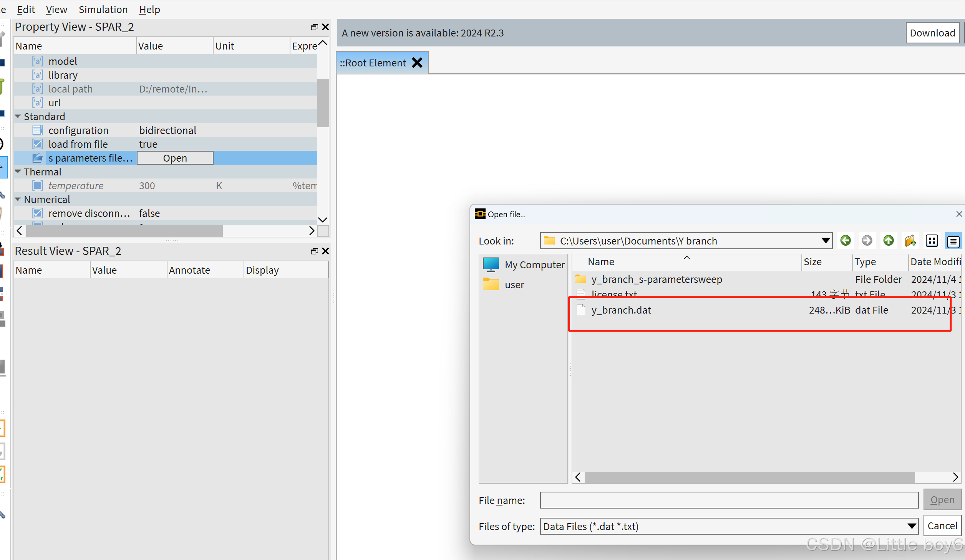Click Download for the new version
The width and height of the screenshot is (965, 560).
(932, 33)
